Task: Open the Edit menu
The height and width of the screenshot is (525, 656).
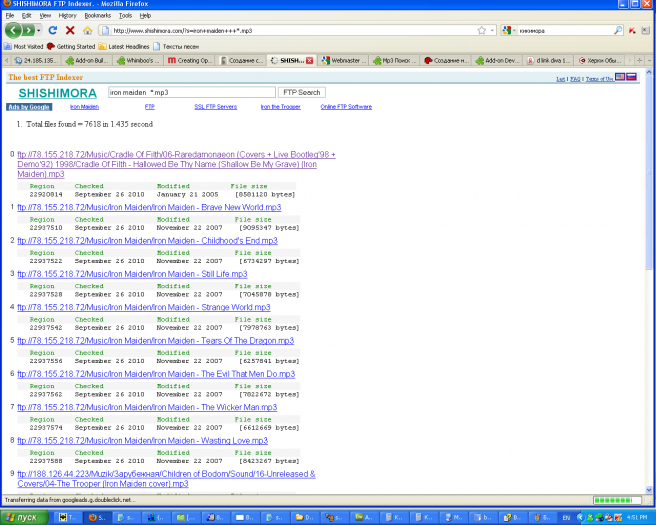Action: 26,15
